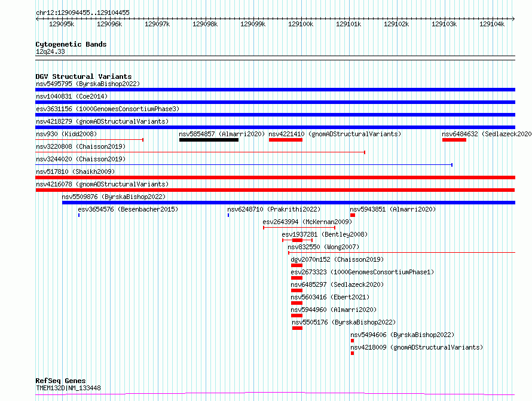The height and width of the screenshot is (401, 532).
Task: Click the blue bar under nsv5509876
Action: coord(289,203)
